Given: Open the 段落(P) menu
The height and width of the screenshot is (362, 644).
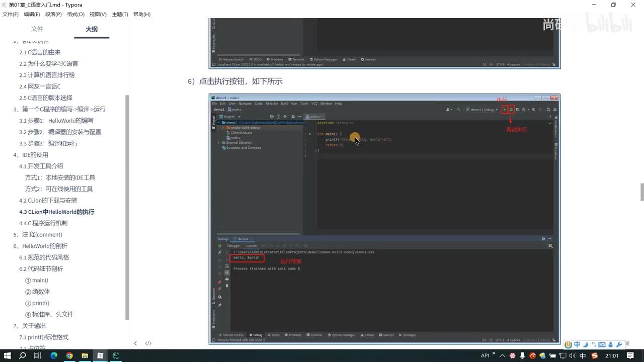Looking at the screenshot, I should pos(54,14).
